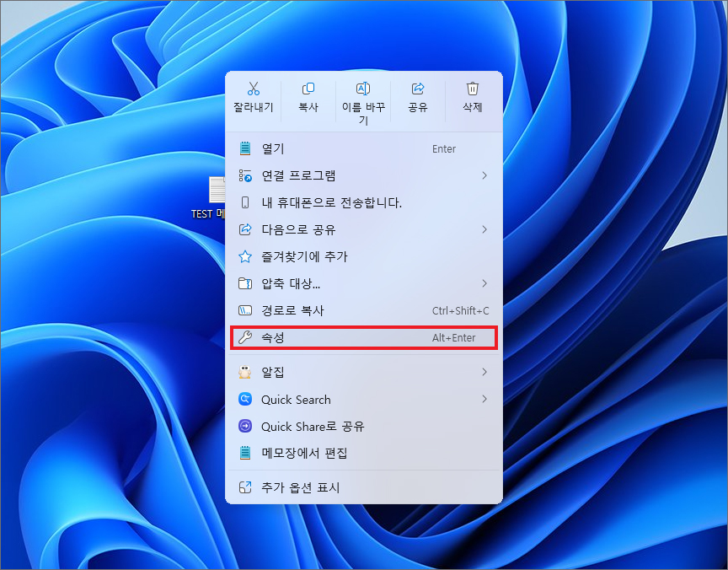The height and width of the screenshot is (570, 728).
Task: Click the Copy (복사) icon
Action: coord(308,89)
